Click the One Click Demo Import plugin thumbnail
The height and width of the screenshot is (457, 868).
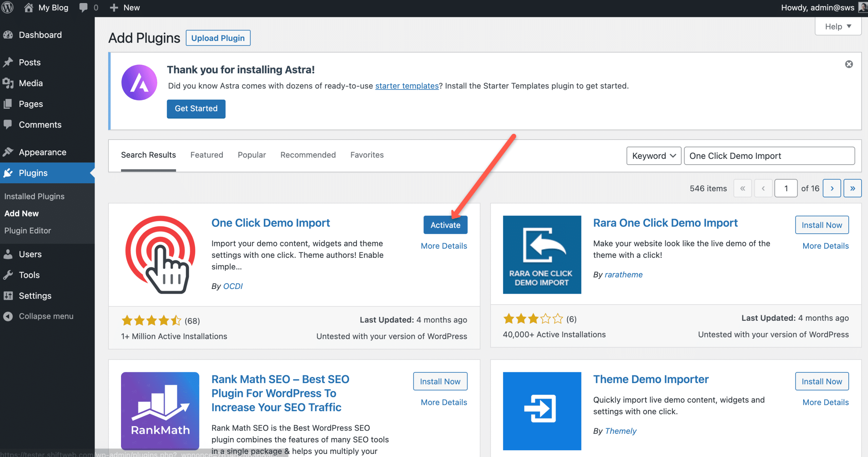click(x=160, y=254)
